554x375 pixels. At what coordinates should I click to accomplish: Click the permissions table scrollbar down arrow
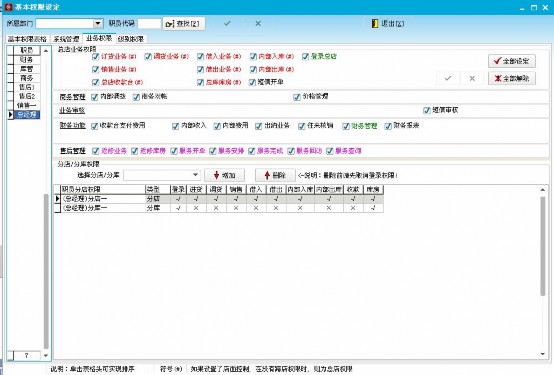(x=543, y=354)
